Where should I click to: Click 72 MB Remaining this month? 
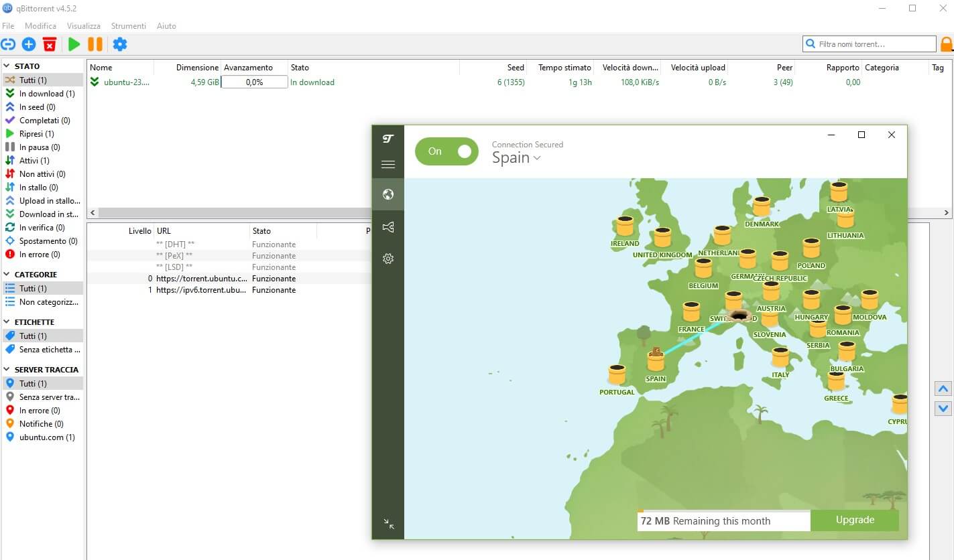pyautogui.click(x=723, y=521)
